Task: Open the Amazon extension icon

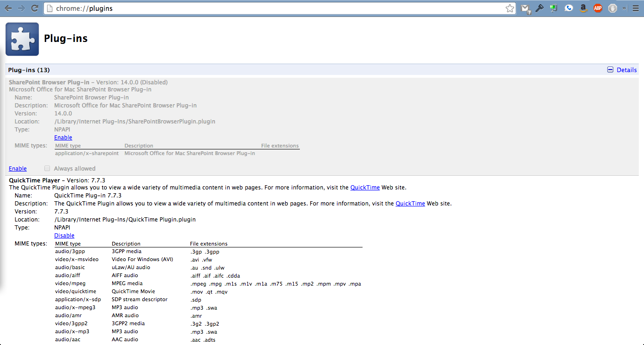Action: tap(583, 8)
